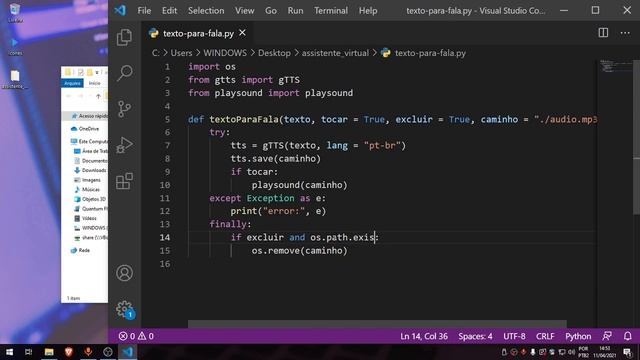Open the Go menu

pos(271,11)
